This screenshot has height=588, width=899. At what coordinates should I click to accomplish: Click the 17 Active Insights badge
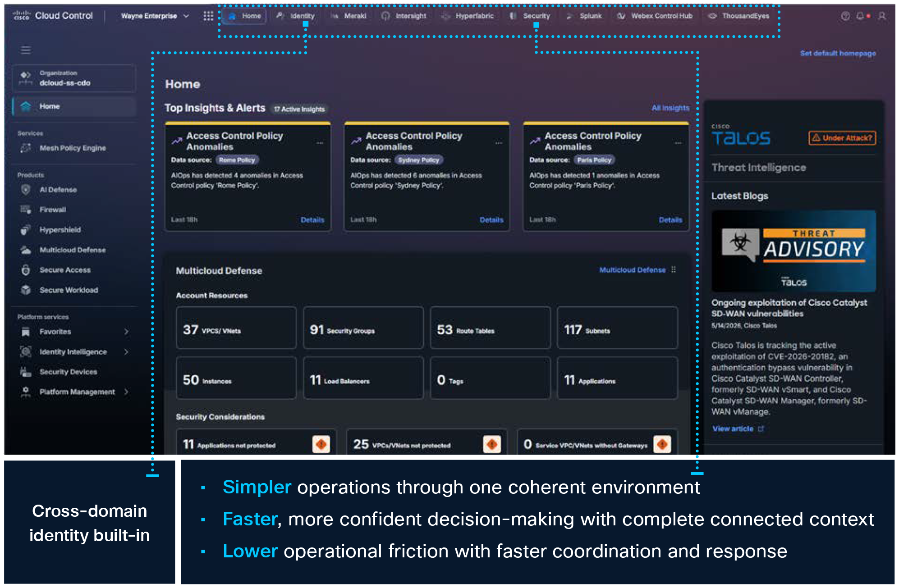[299, 109]
